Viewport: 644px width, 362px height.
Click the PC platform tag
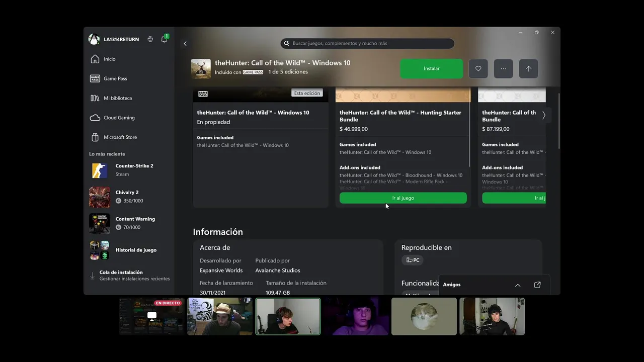pyautogui.click(x=412, y=260)
